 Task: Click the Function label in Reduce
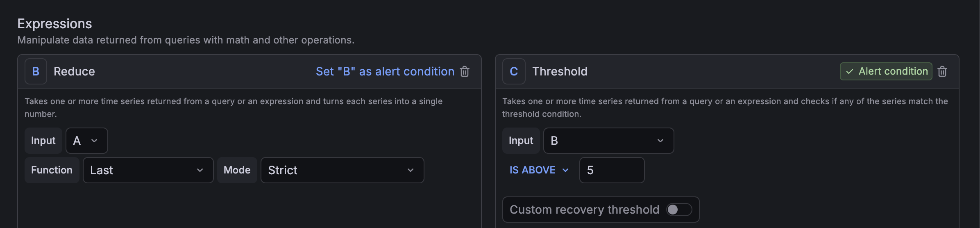coord(52,170)
